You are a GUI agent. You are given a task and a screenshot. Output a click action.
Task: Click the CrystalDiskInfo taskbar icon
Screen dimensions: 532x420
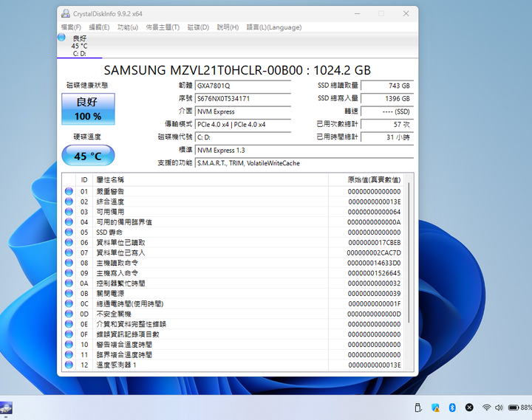(6, 407)
